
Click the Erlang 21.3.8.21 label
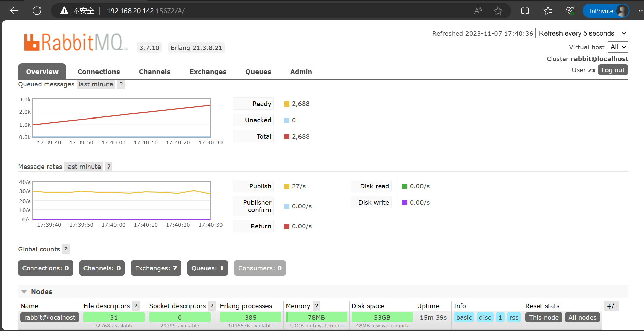coord(196,48)
